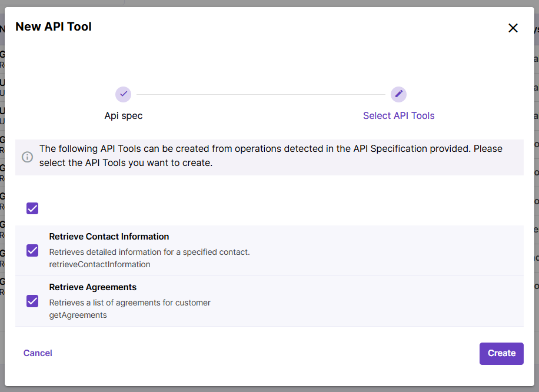This screenshot has height=392, width=539.
Task: Uncheck the Retrieve Contact Information checkbox
Action: pos(32,251)
